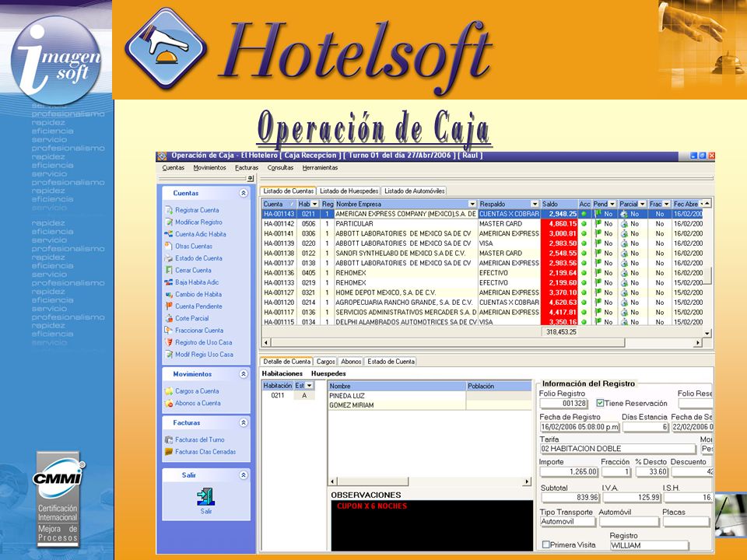Open the Respaldo column filter dropdown

pyautogui.click(x=535, y=204)
